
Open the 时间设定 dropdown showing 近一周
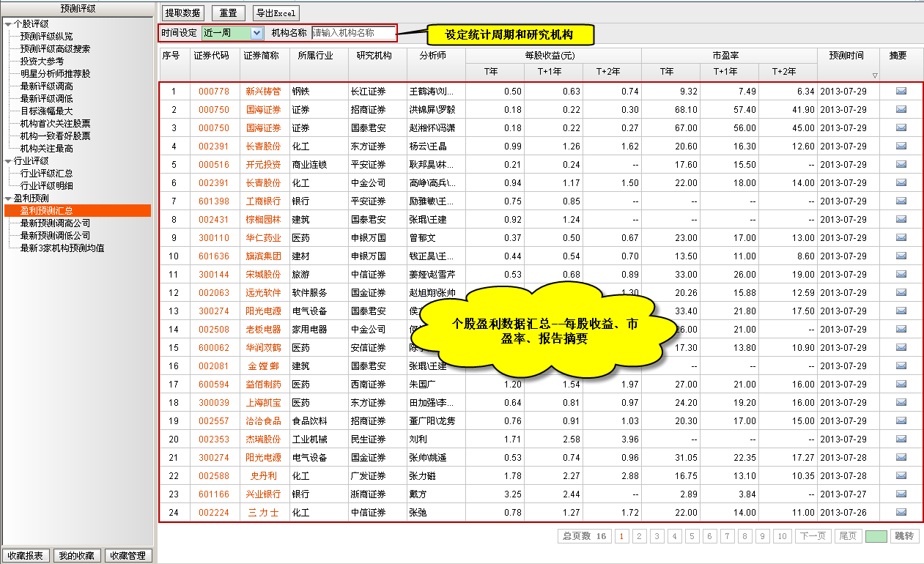[x=256, y=33]
